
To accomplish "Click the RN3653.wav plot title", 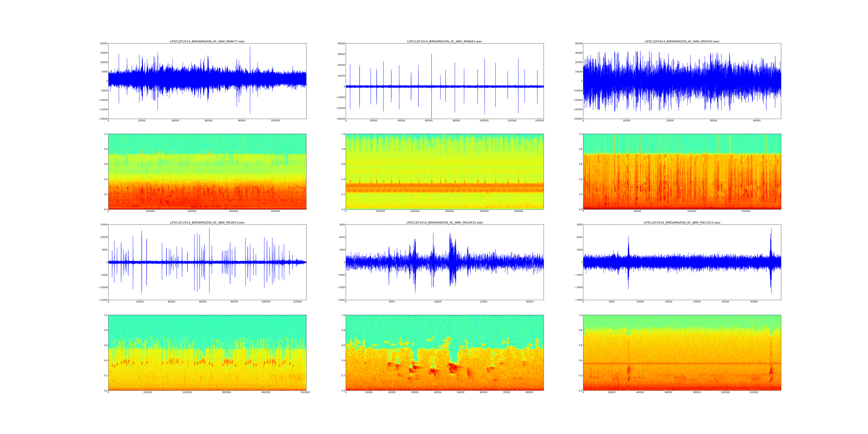I will point(207,222).
